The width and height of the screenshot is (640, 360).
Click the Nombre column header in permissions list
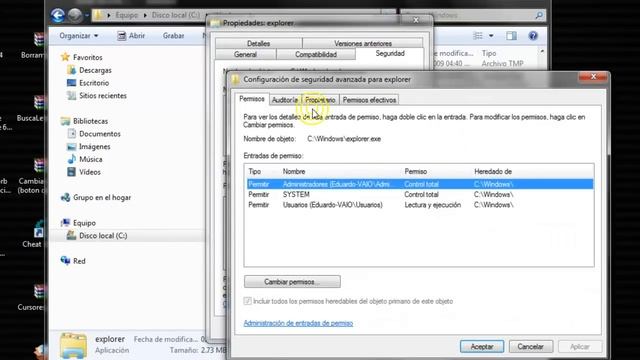click(294, 172)
